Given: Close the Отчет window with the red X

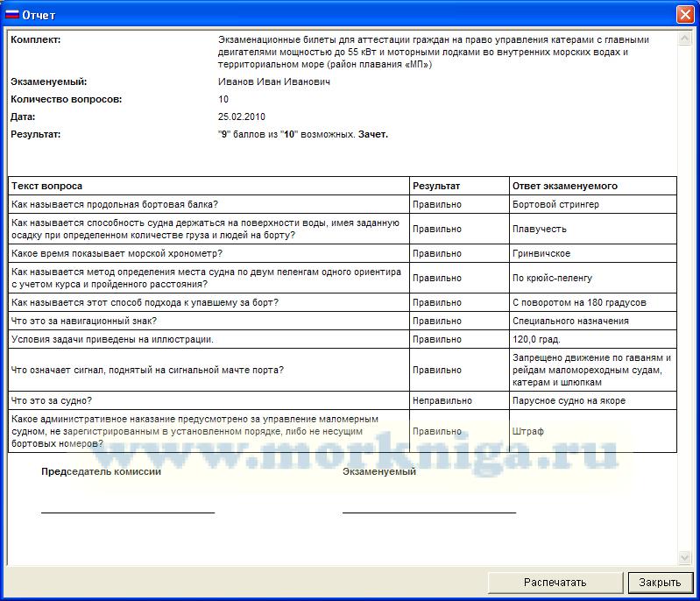Looking at the screenshot, I should [x=684, y=15].
